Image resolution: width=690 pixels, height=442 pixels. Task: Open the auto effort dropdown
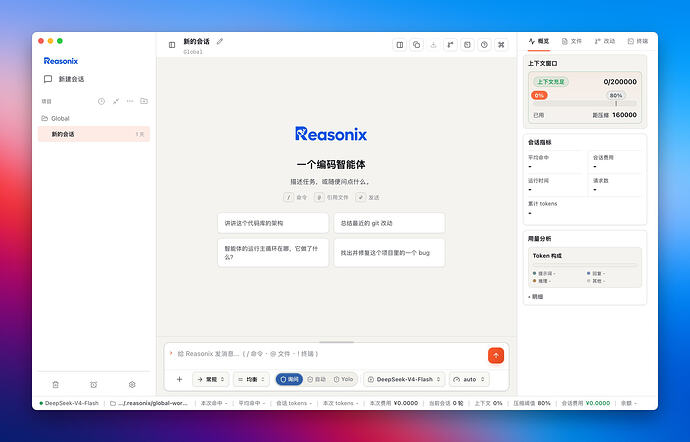(x=469, y=379)
